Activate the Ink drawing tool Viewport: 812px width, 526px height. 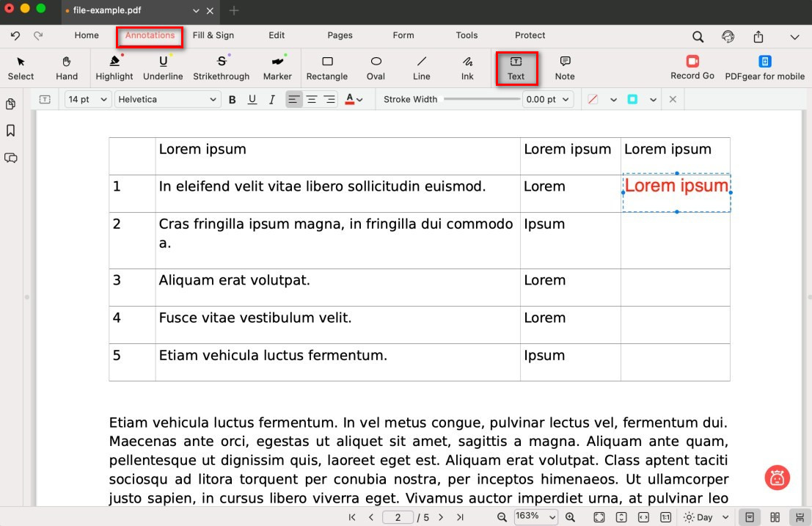(467, 68)
